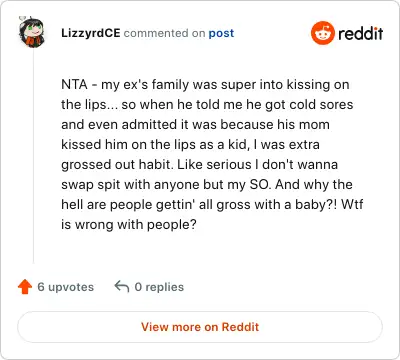Follow the blue 'post' link
This screenshot has height=360, width=400.
[221, 33]
